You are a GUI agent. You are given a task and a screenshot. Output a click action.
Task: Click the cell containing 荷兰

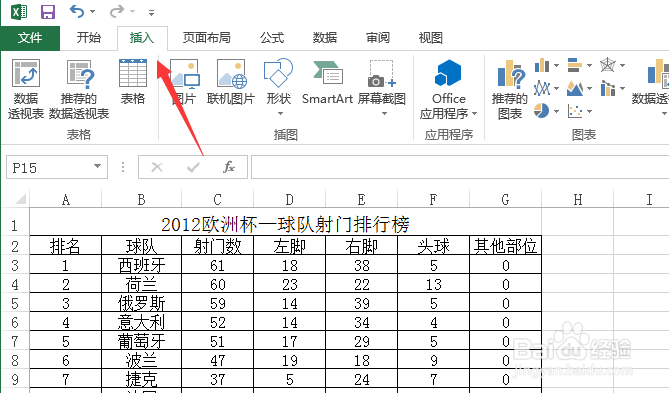point(142,285)
